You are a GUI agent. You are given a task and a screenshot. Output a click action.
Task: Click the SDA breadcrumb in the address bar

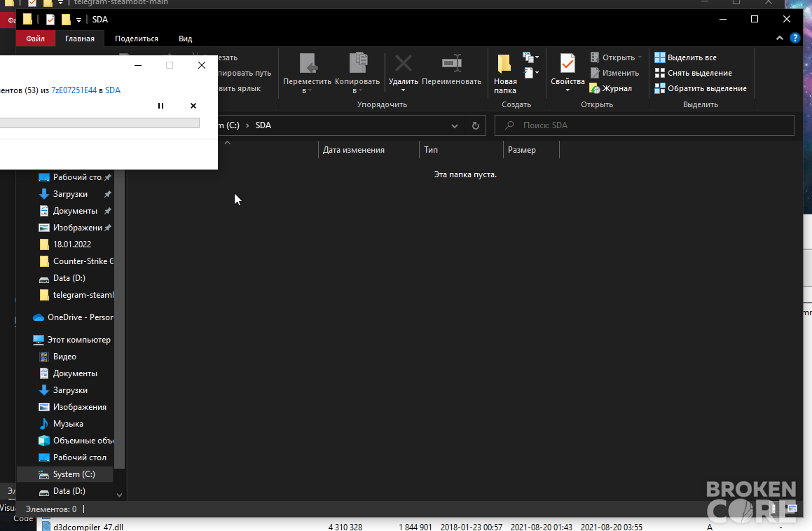coord(263,125)
